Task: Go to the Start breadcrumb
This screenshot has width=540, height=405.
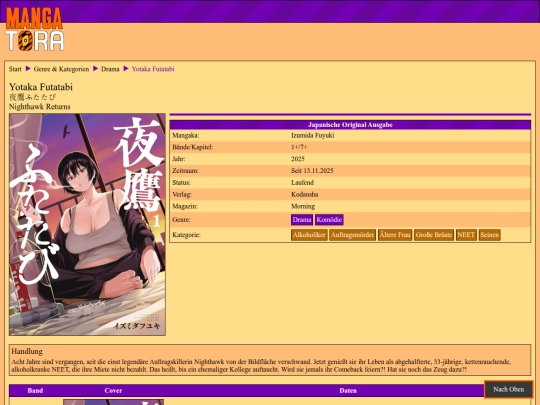Action: [15, 69]
